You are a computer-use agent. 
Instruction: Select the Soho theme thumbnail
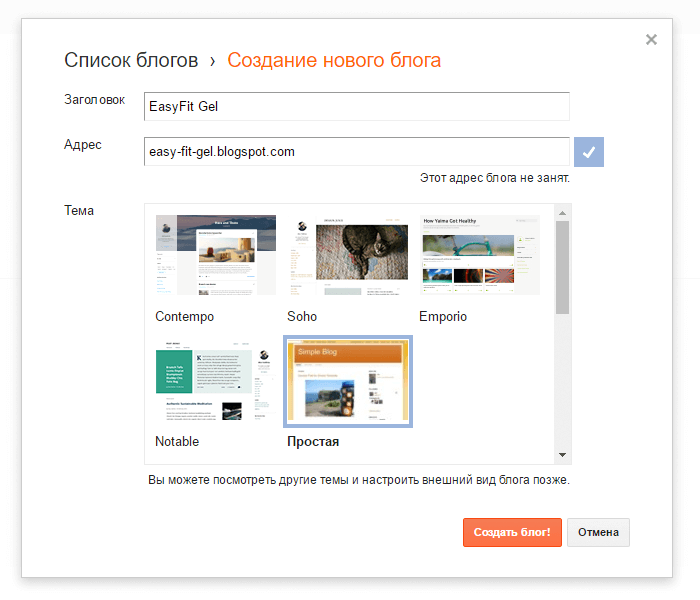tap(348, 255)
